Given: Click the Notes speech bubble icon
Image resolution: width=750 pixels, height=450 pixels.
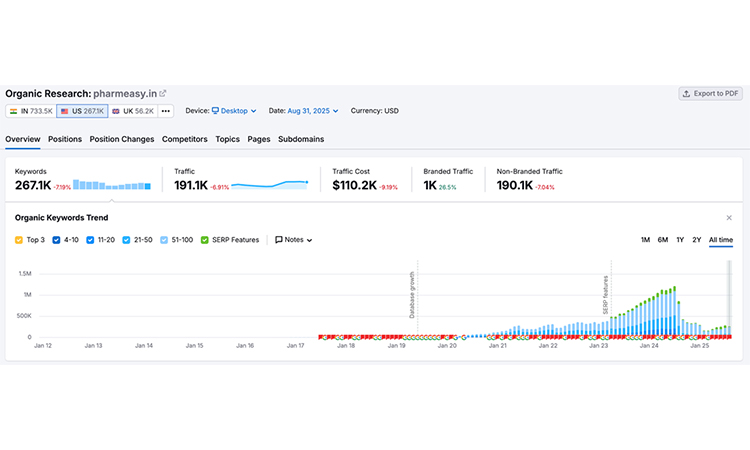Looking at the screenshot, I should (278, 240).
